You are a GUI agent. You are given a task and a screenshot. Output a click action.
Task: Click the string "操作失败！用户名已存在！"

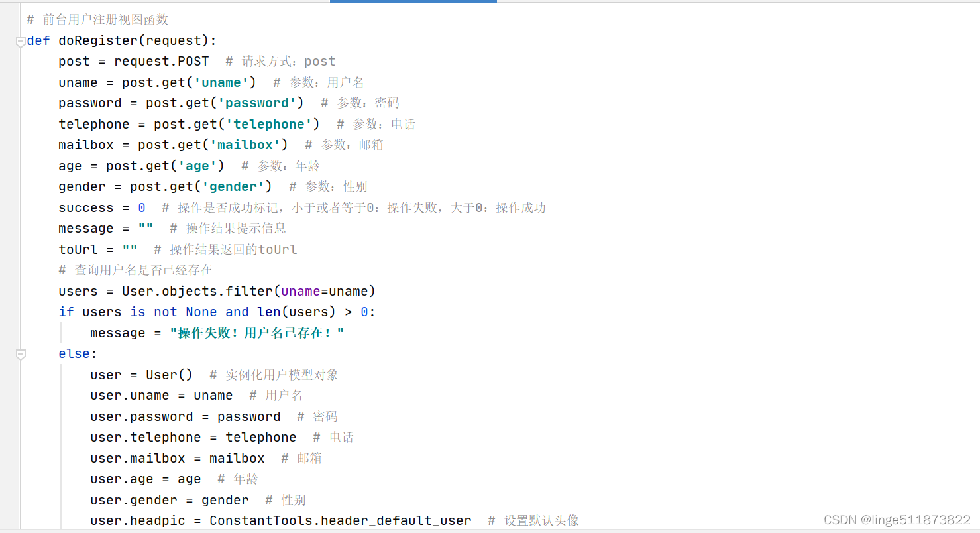click(x=257, y=333)
